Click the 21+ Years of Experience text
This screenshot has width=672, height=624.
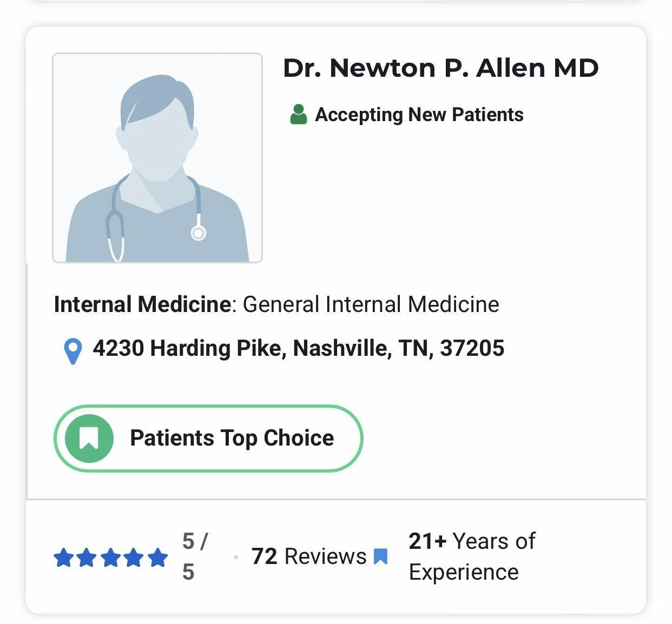(x=472, y=556)
